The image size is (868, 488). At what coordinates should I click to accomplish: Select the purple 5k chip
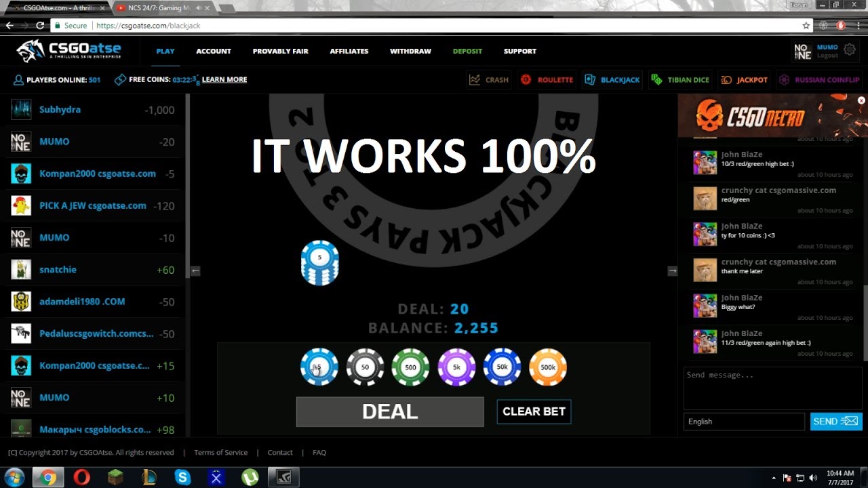(456, 367)
